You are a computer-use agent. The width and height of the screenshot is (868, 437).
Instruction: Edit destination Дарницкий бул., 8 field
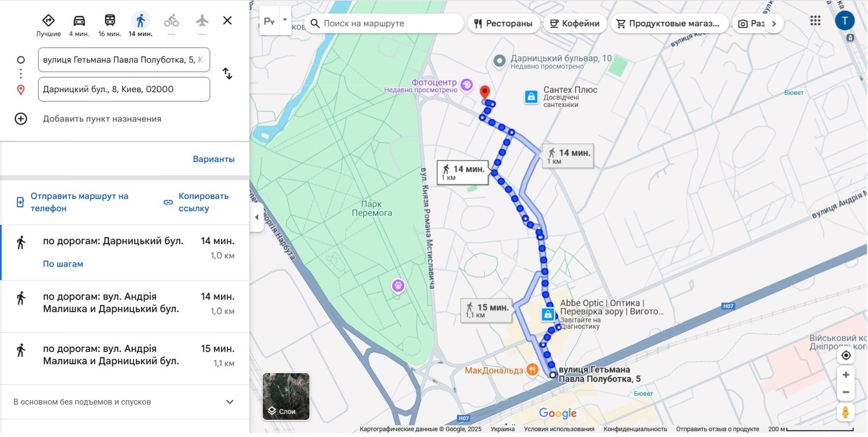click(x=124, y=89)
